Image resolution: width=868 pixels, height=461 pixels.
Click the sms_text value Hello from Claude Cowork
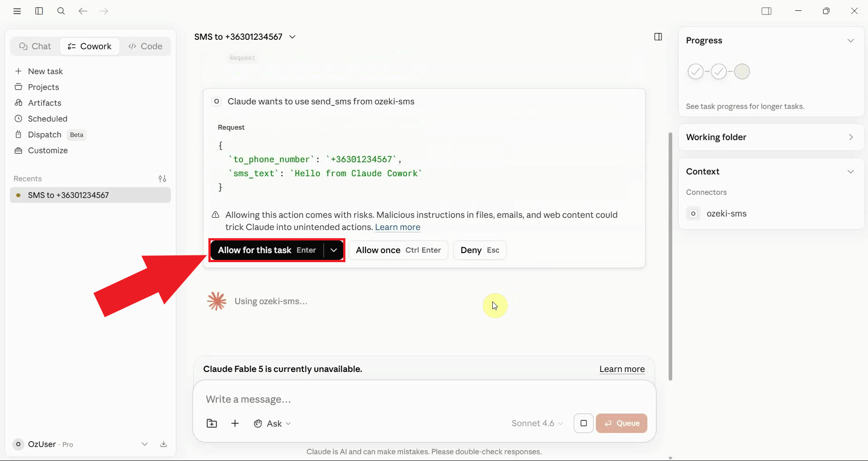[x=356, y=174]
